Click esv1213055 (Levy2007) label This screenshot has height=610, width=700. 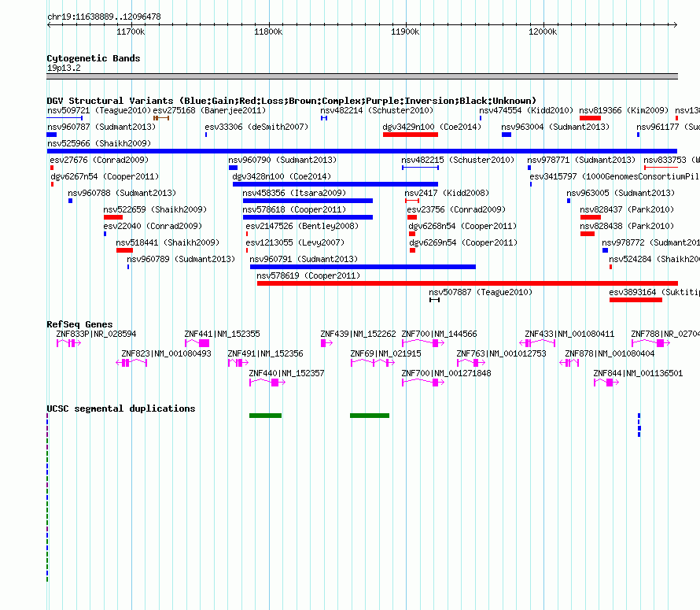(295, 242)
